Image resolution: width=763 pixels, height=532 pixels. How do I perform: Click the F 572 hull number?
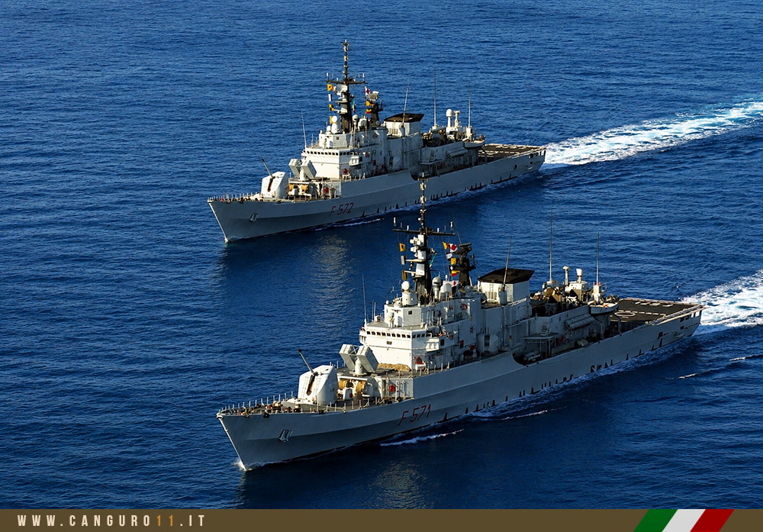tap(342, 209)
